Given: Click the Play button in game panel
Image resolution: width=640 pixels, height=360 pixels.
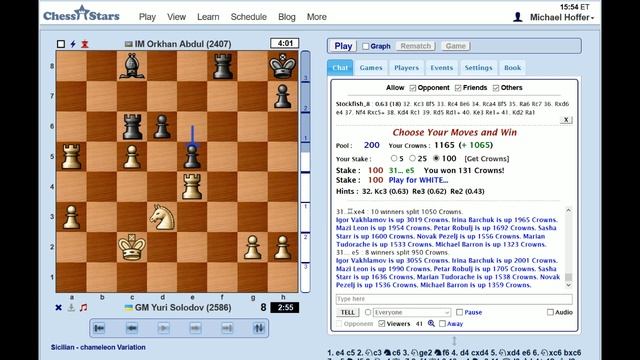Looking at the screenshot, I should 343,46.
